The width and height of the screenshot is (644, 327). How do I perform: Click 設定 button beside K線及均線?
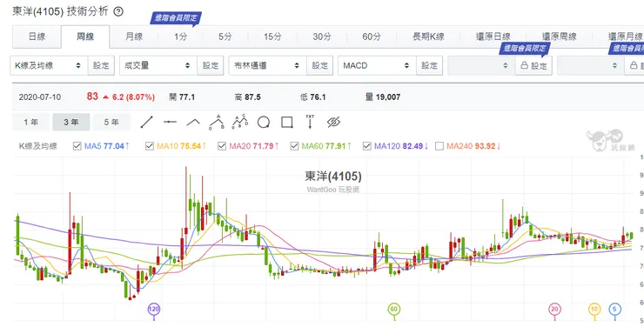click(x=101, y=65)
